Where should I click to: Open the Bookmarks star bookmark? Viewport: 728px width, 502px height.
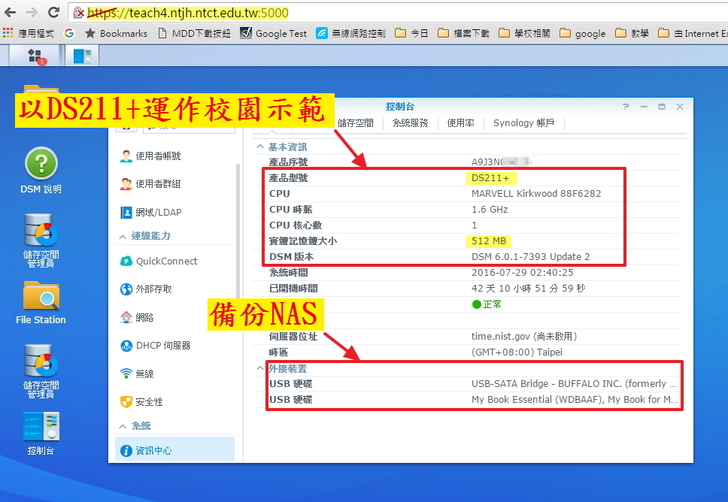(x=116, y=33)
